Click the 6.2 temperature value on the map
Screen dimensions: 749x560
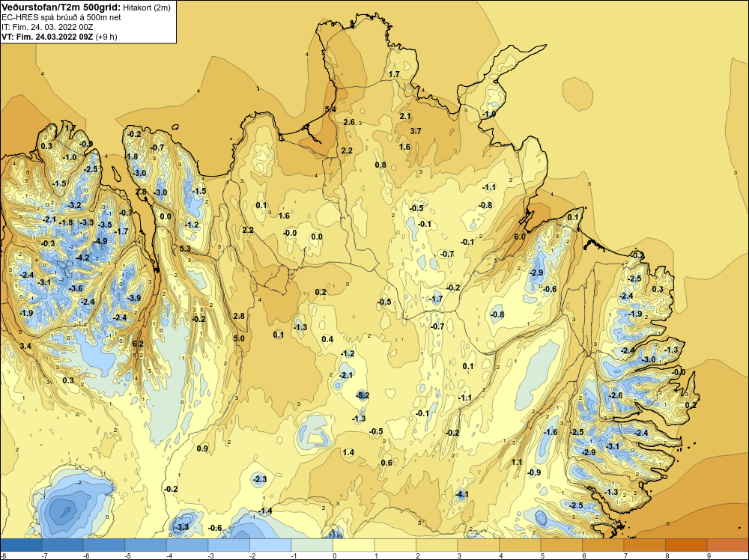[x=138, y=344]
